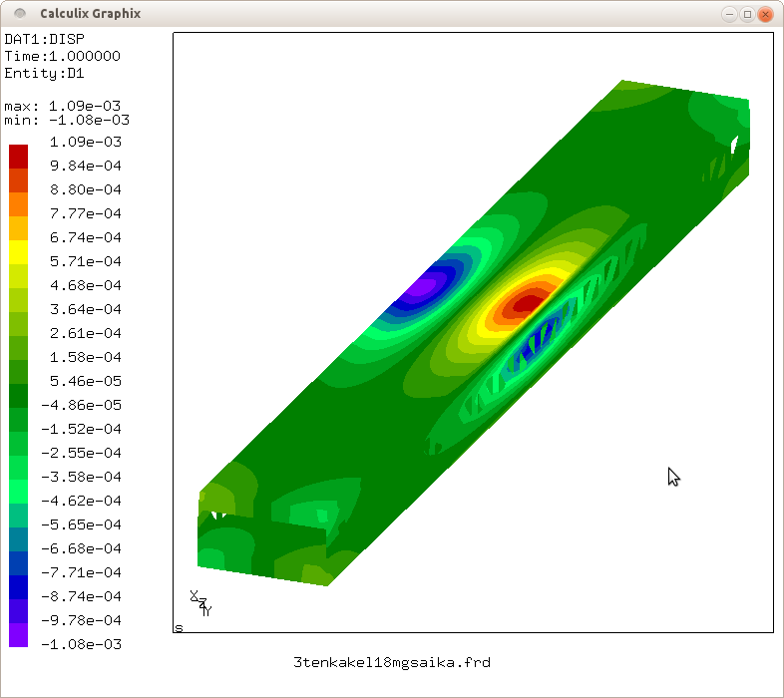The width and height of the screenshot is (784, 698).
Task: Click the legend value '-7.71e-04'
Action: click(x=82, y=572)
